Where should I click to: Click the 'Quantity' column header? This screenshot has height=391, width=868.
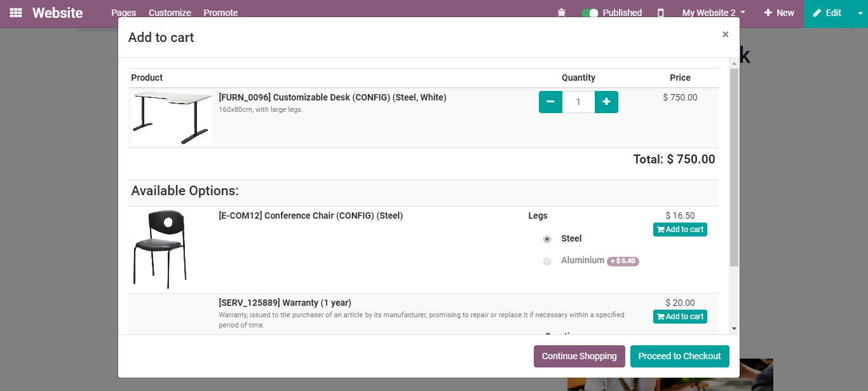coord(578,78)
